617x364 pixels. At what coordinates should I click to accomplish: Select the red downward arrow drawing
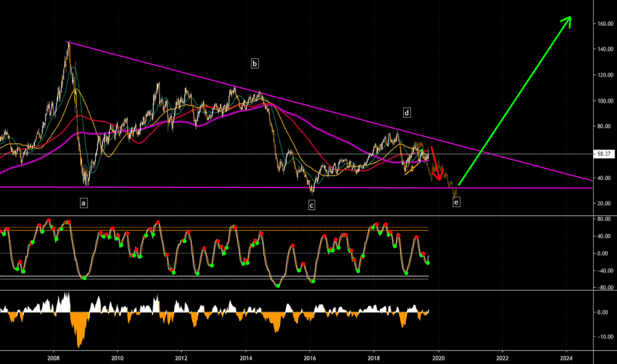click(x=436, y=163)
